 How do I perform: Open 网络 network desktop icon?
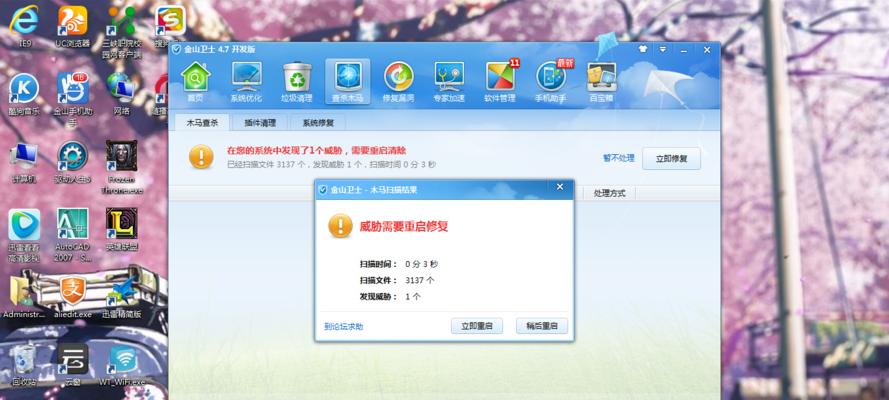click(121, 93)
